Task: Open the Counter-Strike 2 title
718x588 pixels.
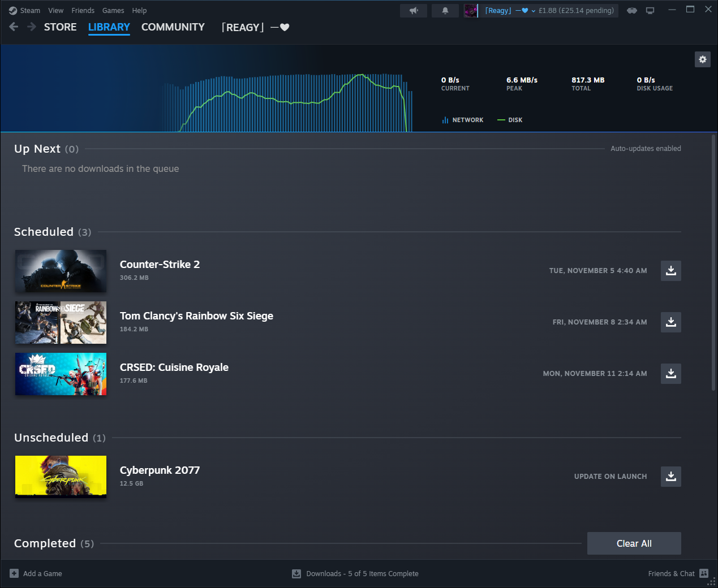Action: (x=160, y=265)
